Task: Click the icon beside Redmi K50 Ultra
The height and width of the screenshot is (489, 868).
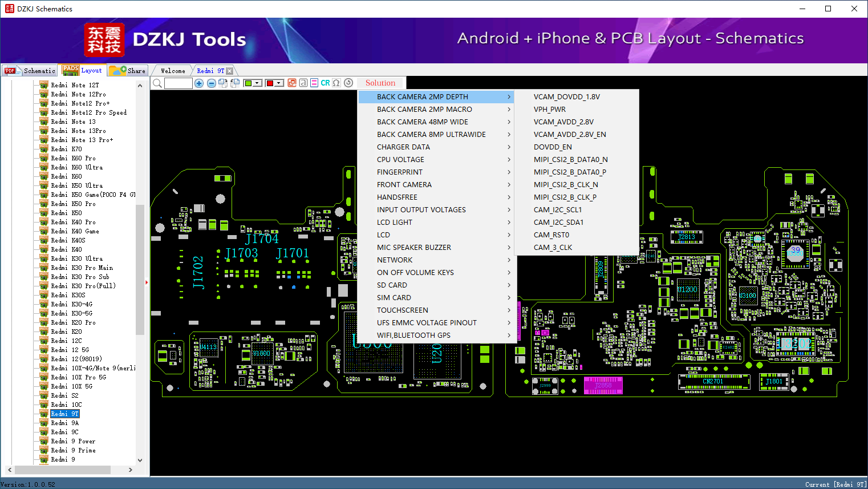Action: [x=44, y=185]
